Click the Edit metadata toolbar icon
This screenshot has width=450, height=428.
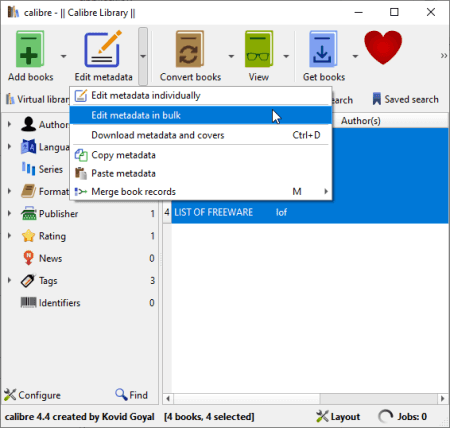tap(103, 49)
